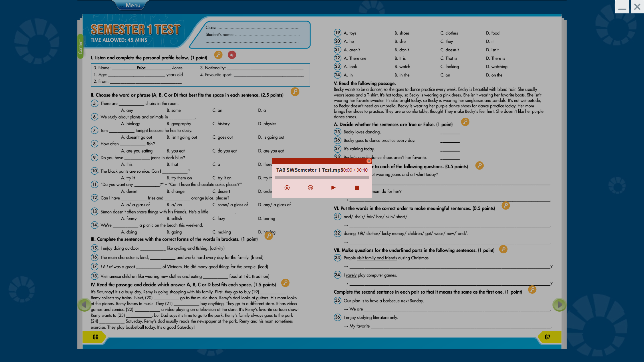Click the key icon beside Decide True or False
This screenshot has height=362, width=644.
[x=465, y=122]
